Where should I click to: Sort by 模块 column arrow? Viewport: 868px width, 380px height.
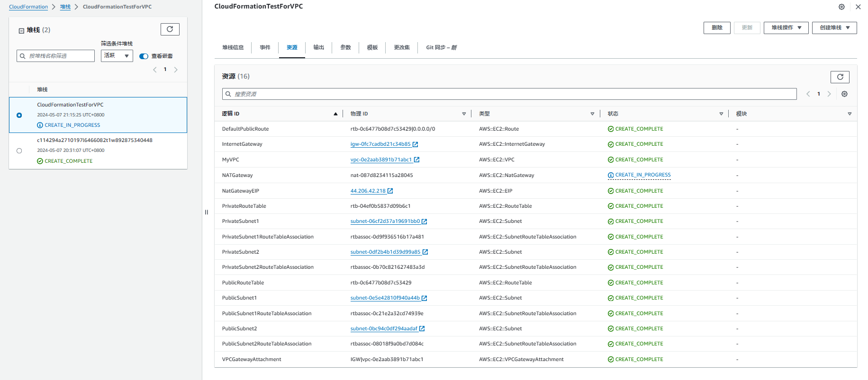tap(850, 114)
